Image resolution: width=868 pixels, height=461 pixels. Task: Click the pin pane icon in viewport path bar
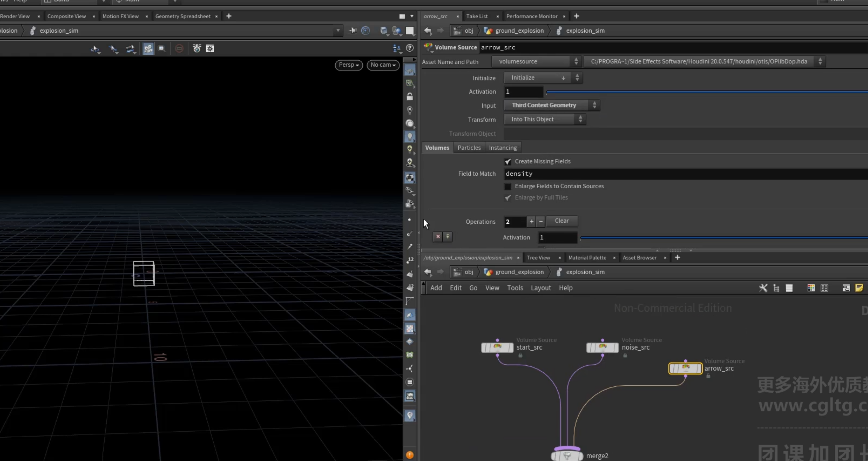[352, 31]
